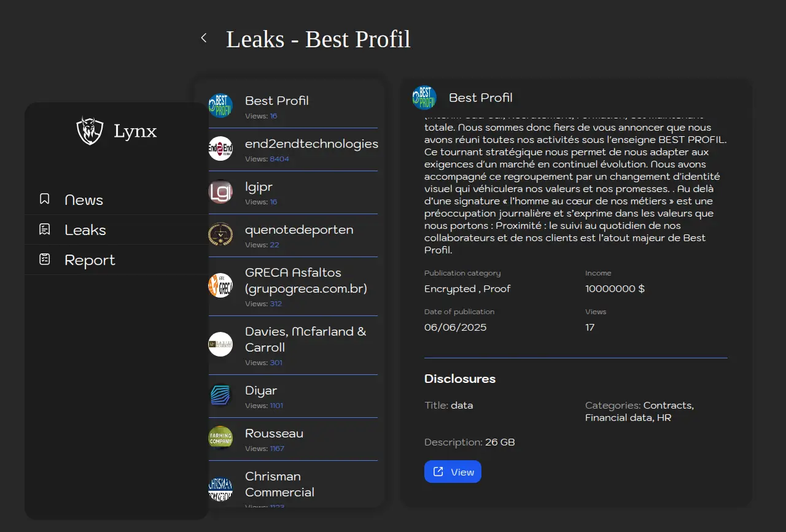Open the News menu item

84,200
